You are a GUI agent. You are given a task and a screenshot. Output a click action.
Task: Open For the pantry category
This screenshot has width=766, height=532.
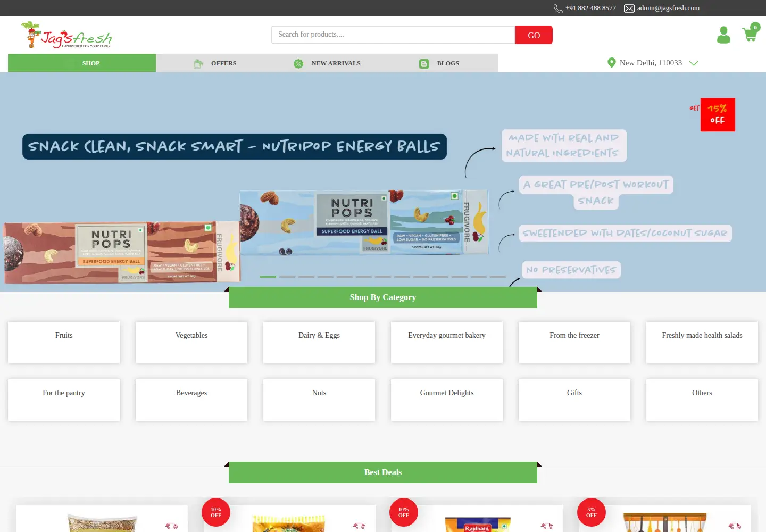(x=64, y=400)
